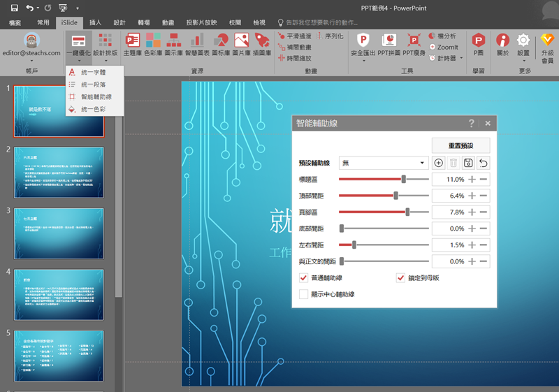
Task: Open the 圖片庫 picture library
Action: pyautogui.click(x=242, y=43)
